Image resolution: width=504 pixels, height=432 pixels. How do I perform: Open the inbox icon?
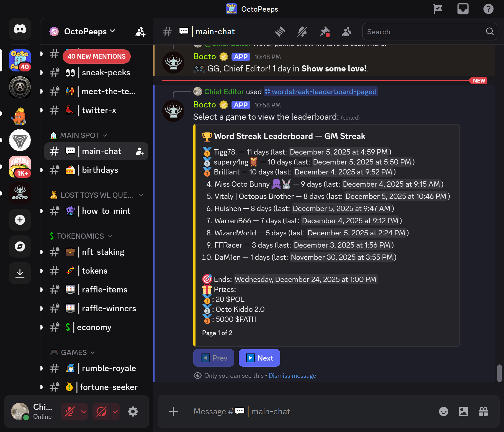point(463,9)
